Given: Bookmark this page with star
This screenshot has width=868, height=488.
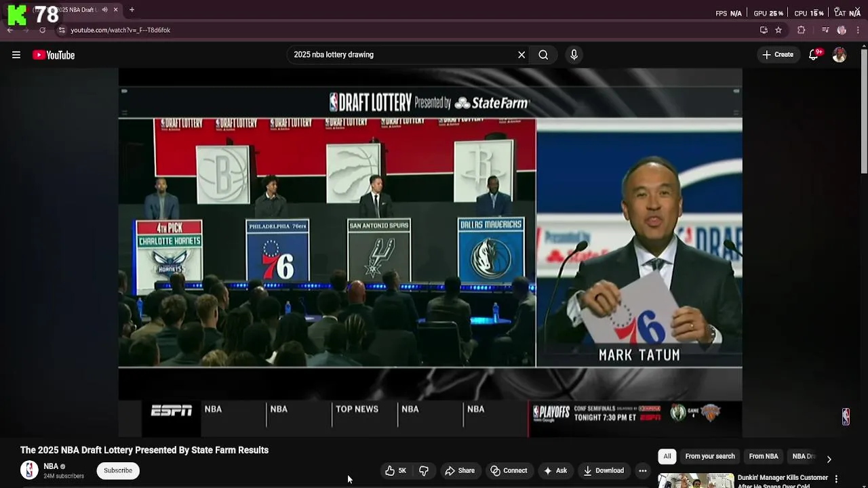Looking at the screenshot, I should point(778,30).
